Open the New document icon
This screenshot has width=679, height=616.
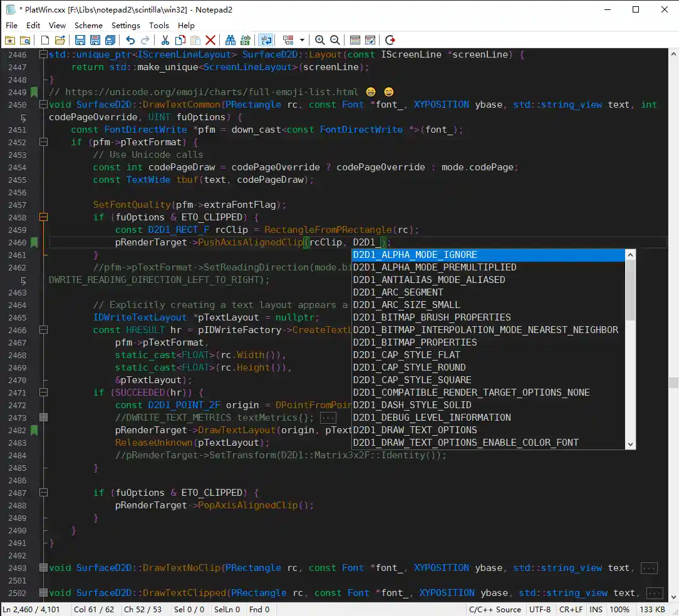tap(44, 40)
